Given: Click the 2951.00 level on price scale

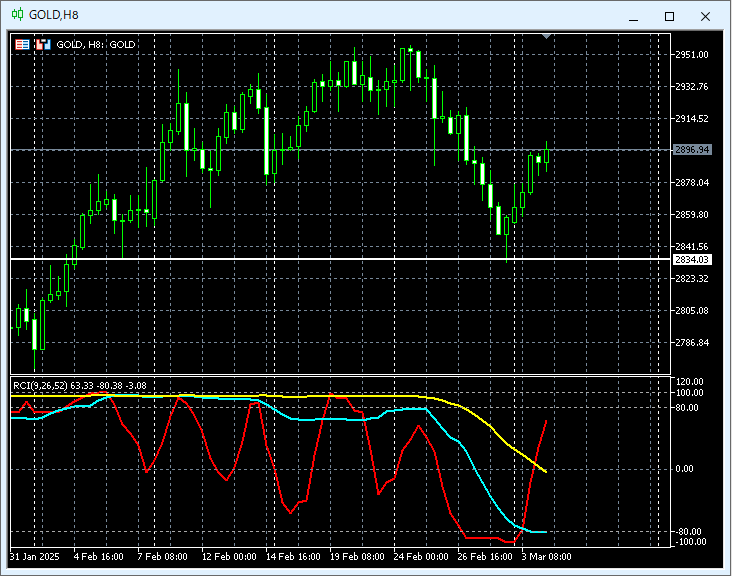Looking at the screenshot, I should click(692, 55).
